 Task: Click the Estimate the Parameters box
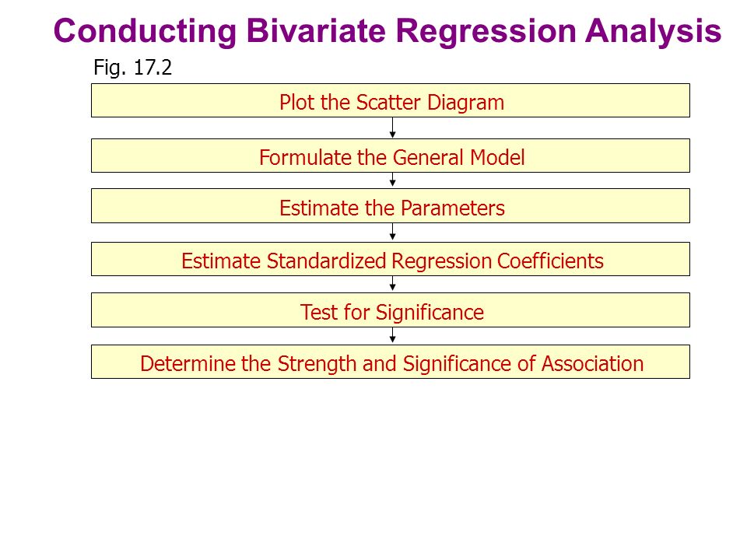pyautogui.click(x=391, y=206)
